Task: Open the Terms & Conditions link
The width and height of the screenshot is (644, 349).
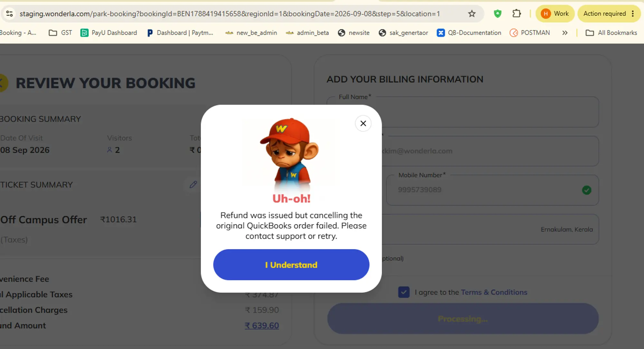Action: coord(494,292)
